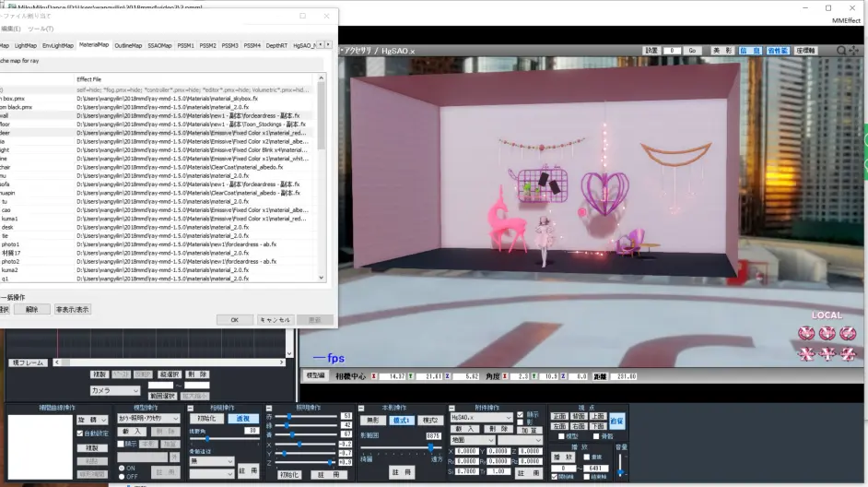Click the 透視 perspective button
Image resolution: width=868 pixels, height=487 pixels.
pyautogui.click(x=243, y=419)
